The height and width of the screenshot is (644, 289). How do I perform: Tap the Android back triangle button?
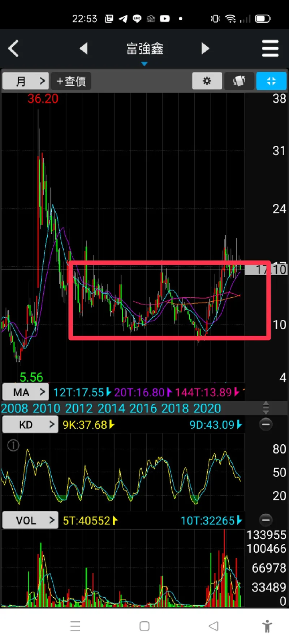[x=213, y=626]
